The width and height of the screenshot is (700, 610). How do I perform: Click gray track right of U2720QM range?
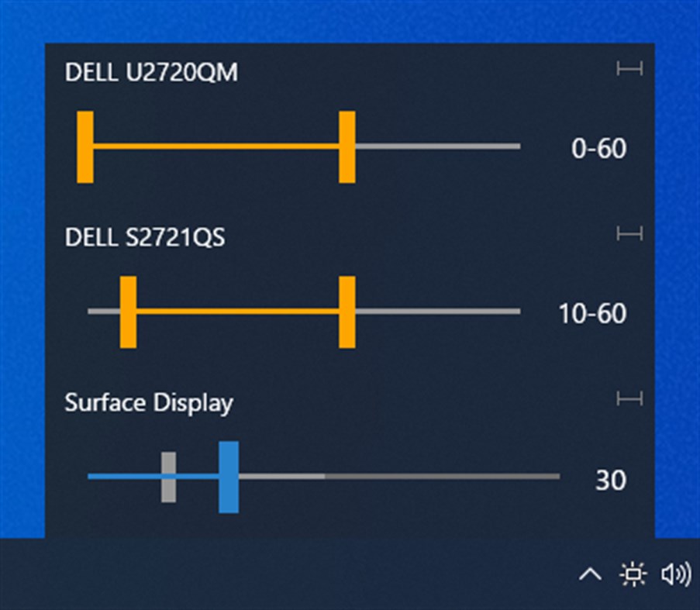pos(438,146)
